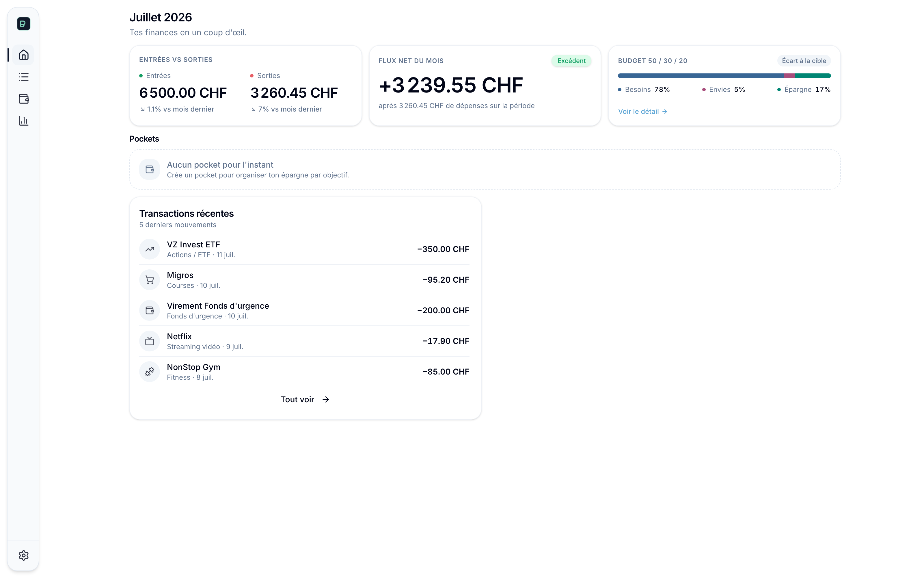Click the −350.00 CHF amount
This screenshot has height=578, width=924.
[x=443, y=249]
